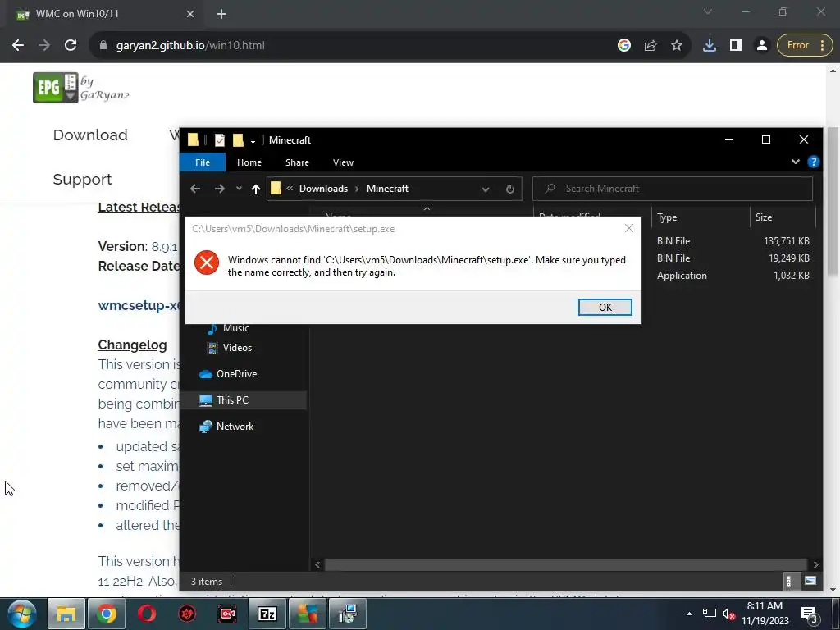Close the WMC on Win10/11 tab
The width and height of the screenshot is (840, 630).
190,14
